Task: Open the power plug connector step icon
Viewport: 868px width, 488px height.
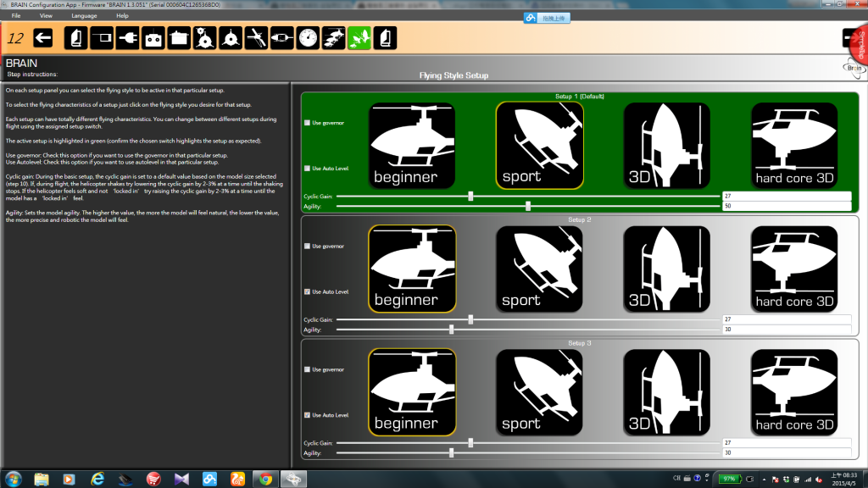Action: pos(127,38)
